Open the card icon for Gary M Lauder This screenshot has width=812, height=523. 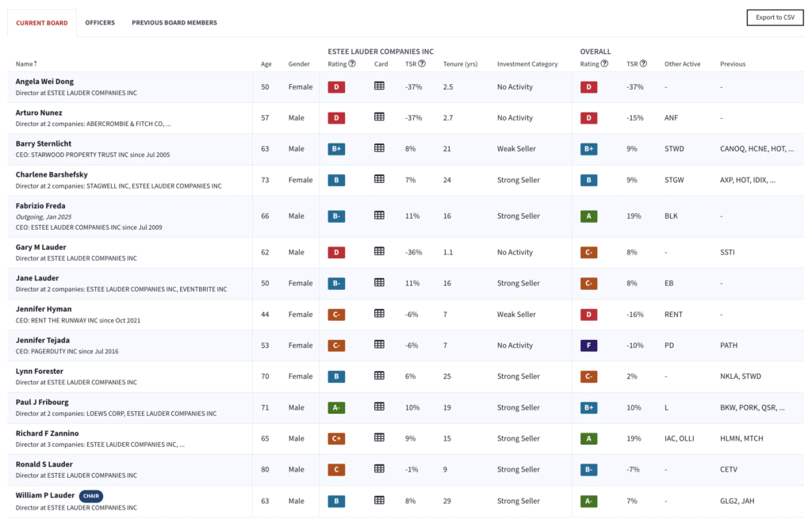(379, 251)
